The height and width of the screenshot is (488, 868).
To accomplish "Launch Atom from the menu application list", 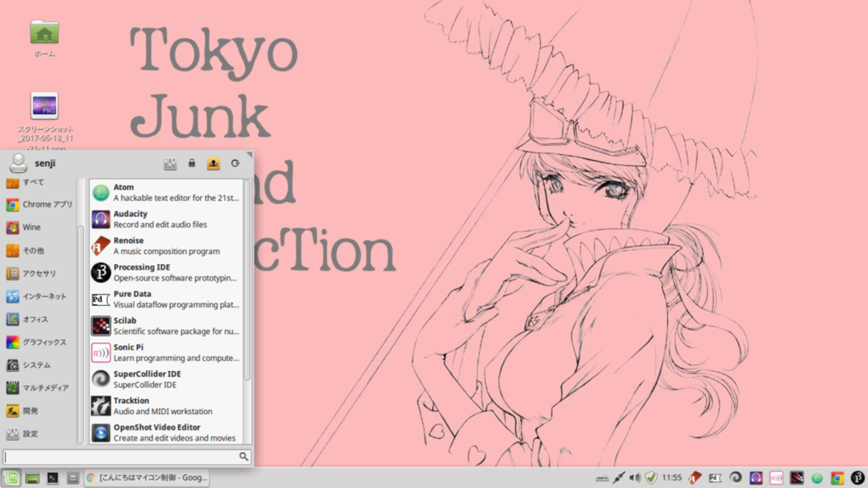I will (x=166, y=192).
